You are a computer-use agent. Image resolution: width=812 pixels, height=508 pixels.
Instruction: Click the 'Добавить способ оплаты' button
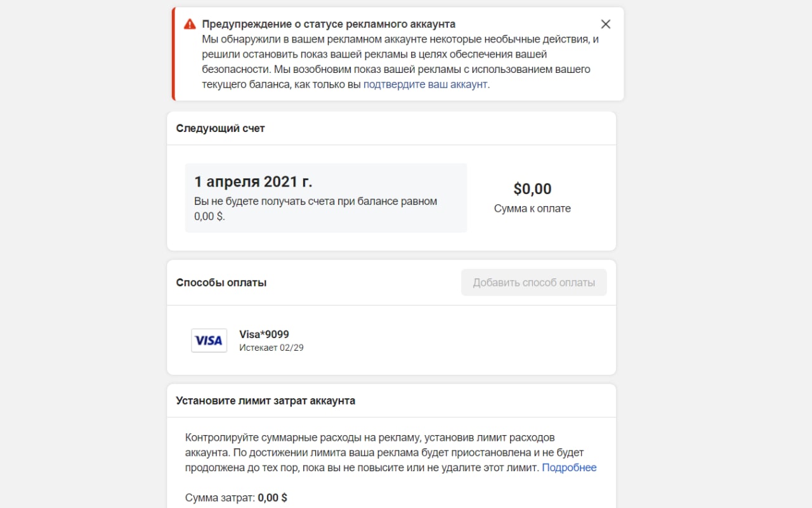(534, 282)
